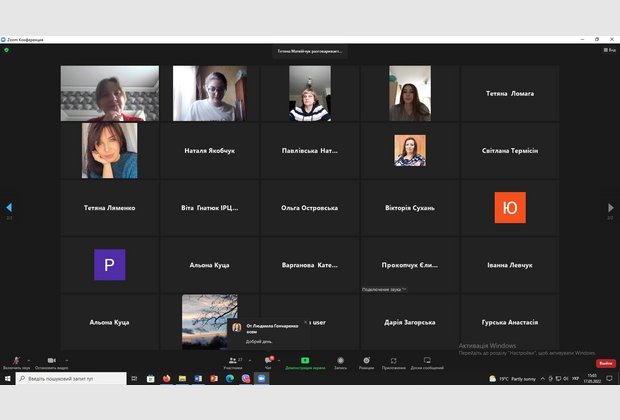Unmute the microphone in Zoom toolbar
This screenshot has width=620, height=420.
[x=16, y=361]
